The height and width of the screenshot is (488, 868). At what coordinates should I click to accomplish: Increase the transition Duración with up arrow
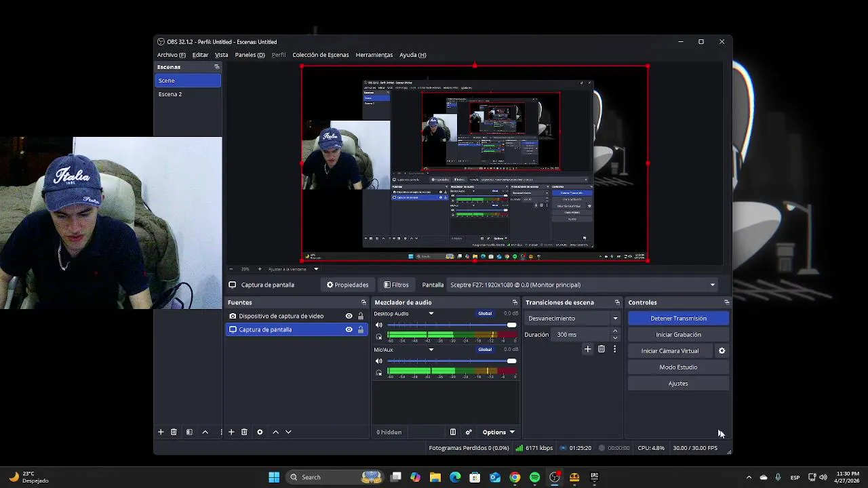[615, 331]
